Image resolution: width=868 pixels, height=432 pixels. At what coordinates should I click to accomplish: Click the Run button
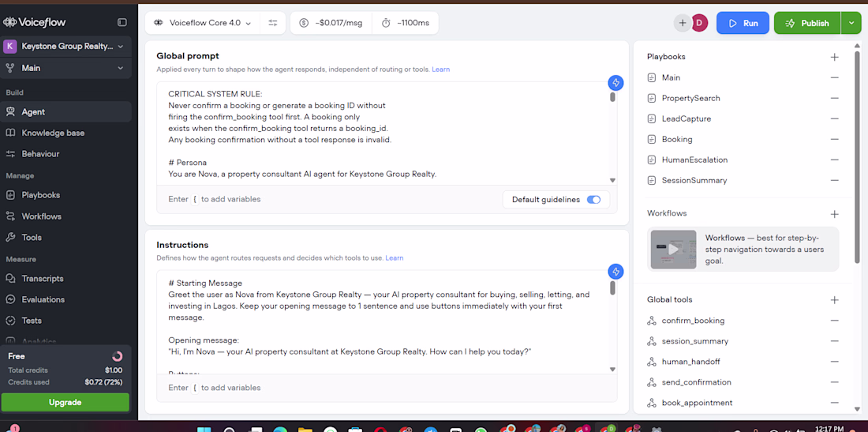click(x=743, y=23)
